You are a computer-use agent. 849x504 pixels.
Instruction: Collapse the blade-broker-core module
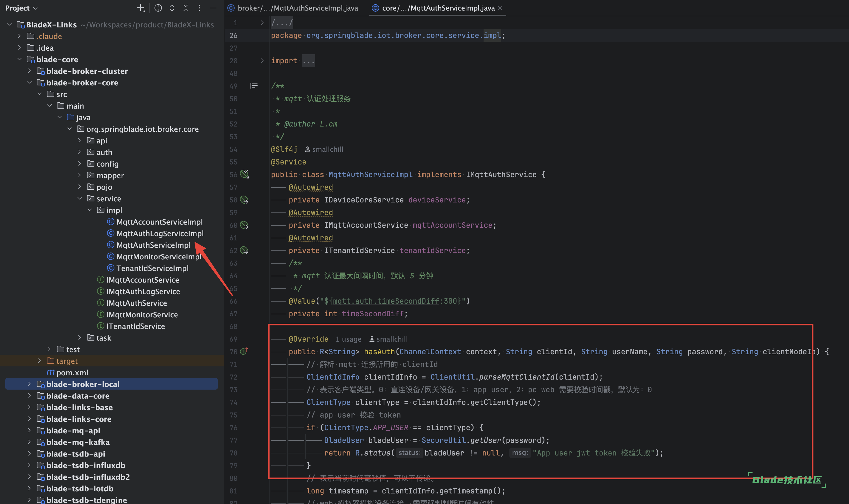pyautogui.click(x=30, y=83)
